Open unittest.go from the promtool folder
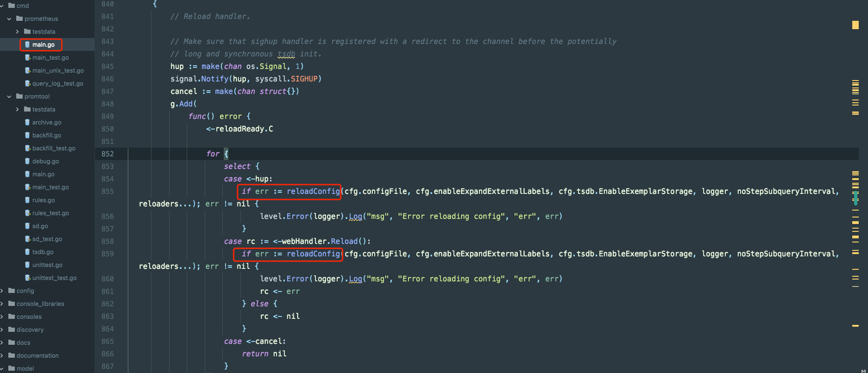Screen dimensions: 868x373 [47, 265]
